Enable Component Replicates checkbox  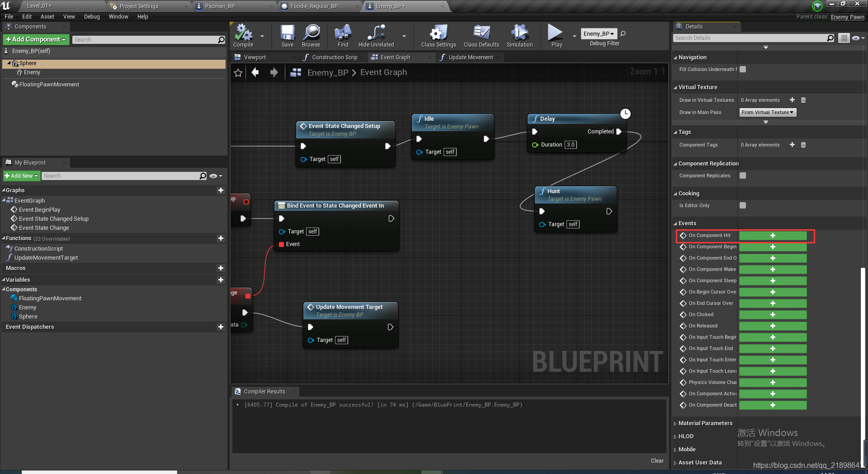(x=743, y=175)
